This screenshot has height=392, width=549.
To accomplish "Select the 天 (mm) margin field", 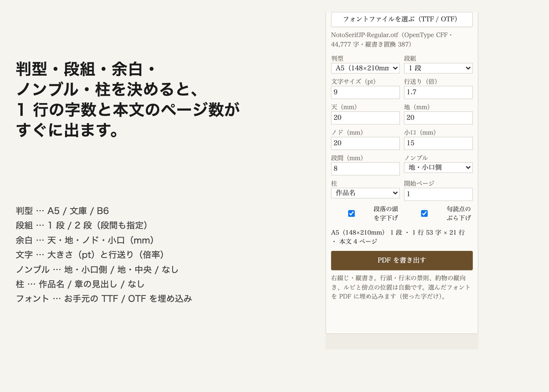I will pos(365,118).
